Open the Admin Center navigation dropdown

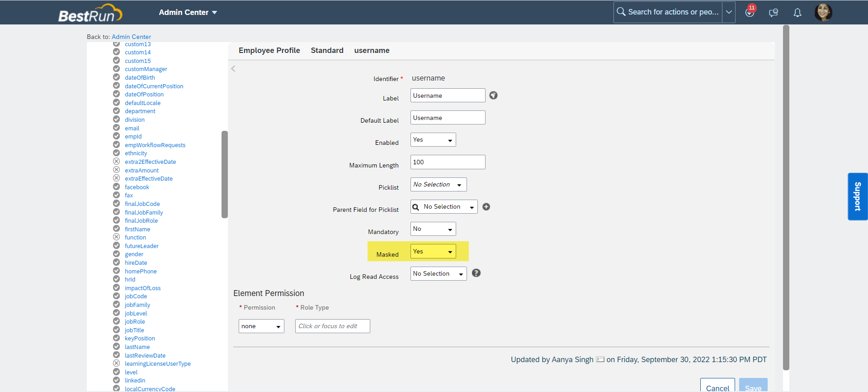188,12
